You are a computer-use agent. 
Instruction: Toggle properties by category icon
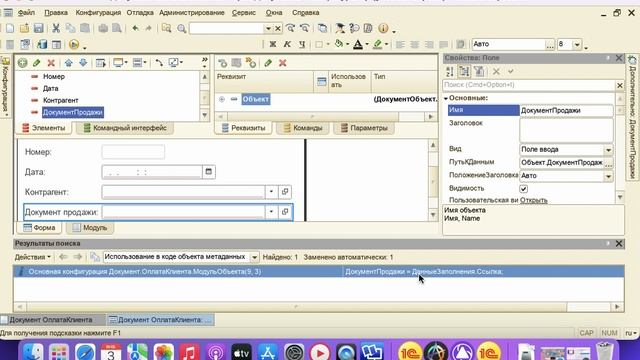coord(464,71)
